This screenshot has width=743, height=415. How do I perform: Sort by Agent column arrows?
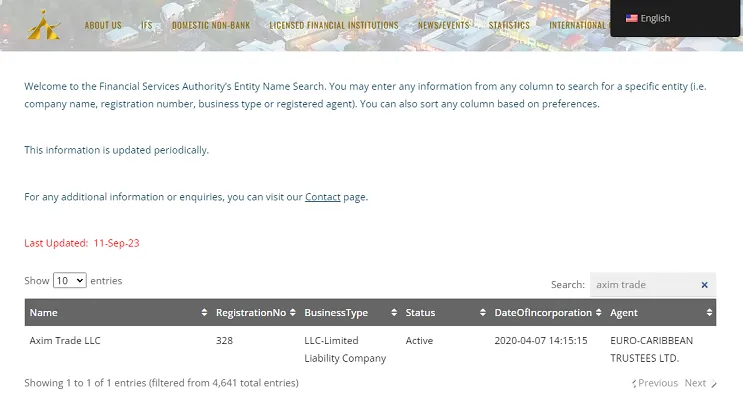point(709,312)
